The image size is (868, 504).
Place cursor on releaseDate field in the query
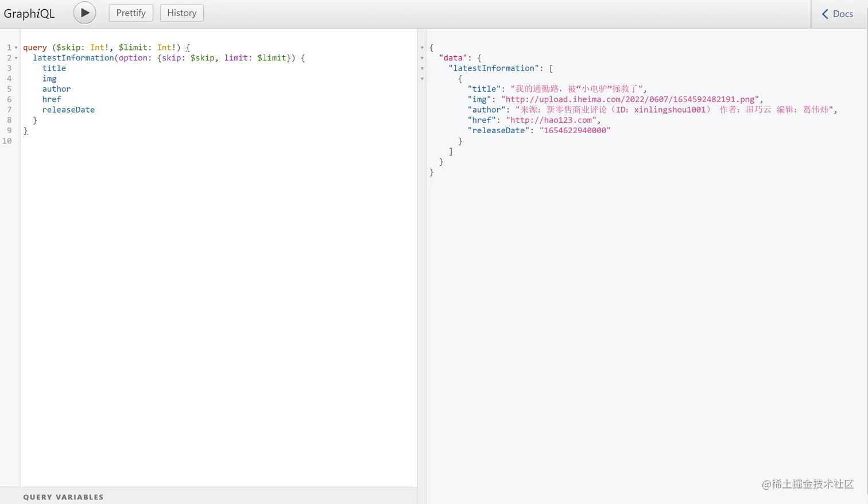click(68, 110)
